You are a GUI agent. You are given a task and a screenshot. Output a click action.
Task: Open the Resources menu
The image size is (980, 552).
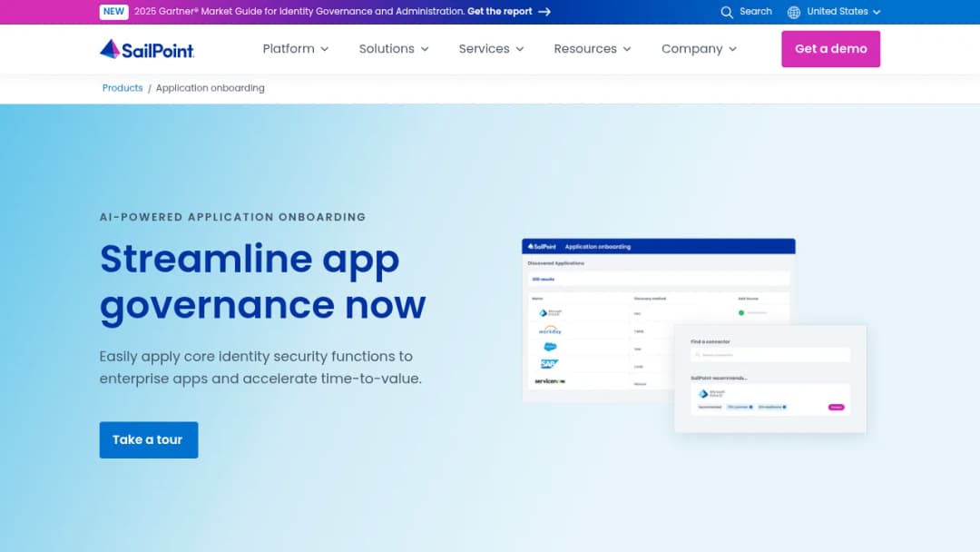point(593,49)
